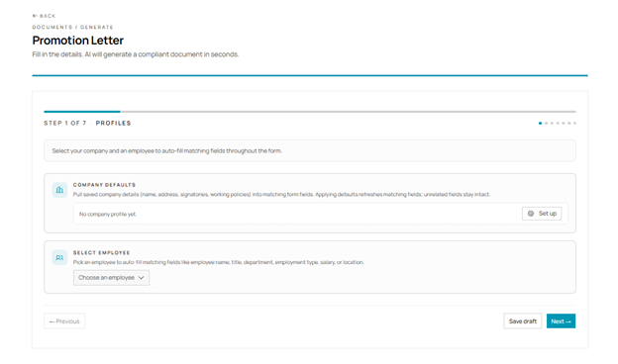Click the 'Fill in the details' subtitle text
The height and width of the screenshot is (364, 618).
(x=135, y=54)
